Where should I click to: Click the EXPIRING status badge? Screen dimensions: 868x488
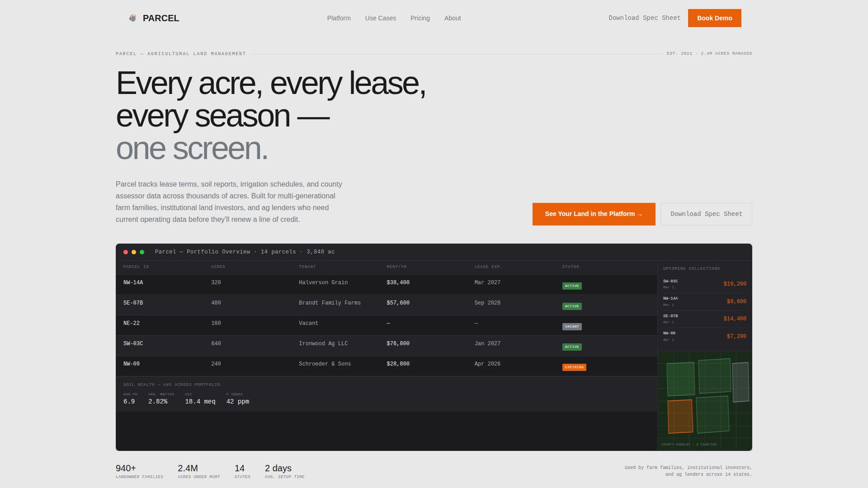click(x=574, y=367)
